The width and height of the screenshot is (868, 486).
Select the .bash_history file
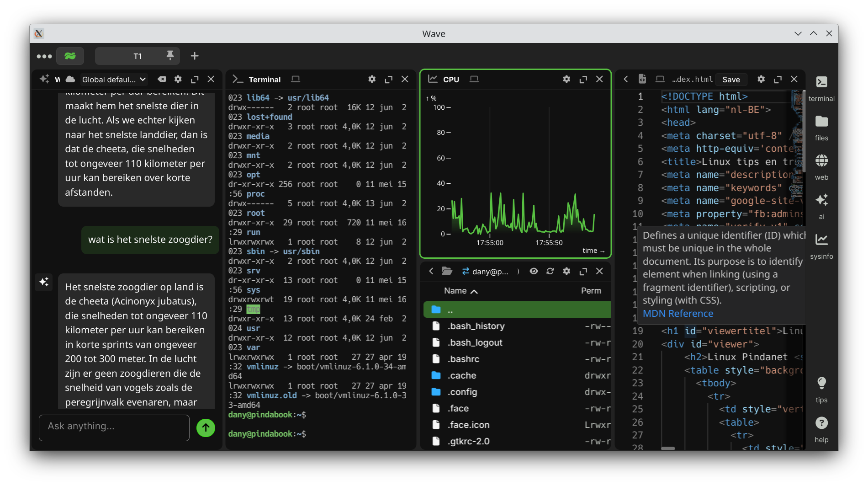point(517,326)
